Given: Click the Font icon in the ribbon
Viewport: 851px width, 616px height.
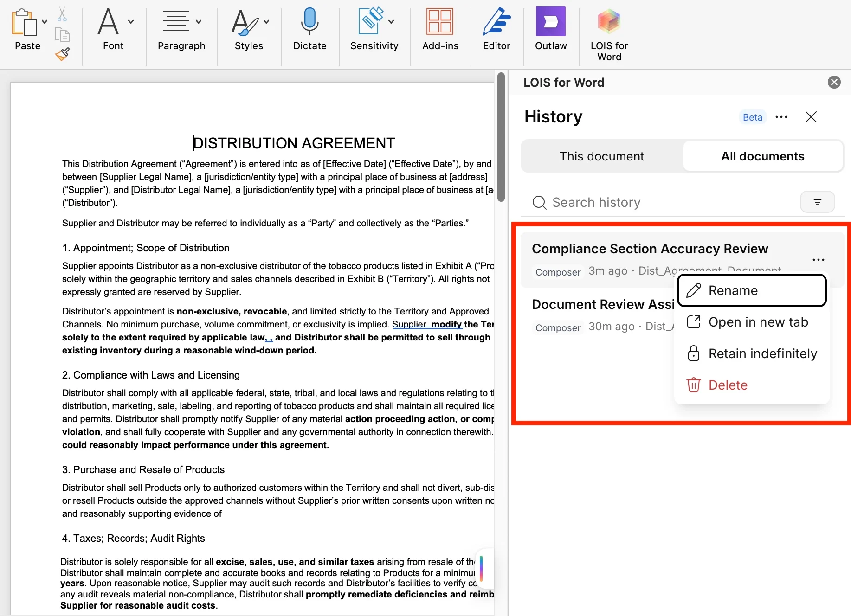Looking at the screenshot, I should [109, 21].
